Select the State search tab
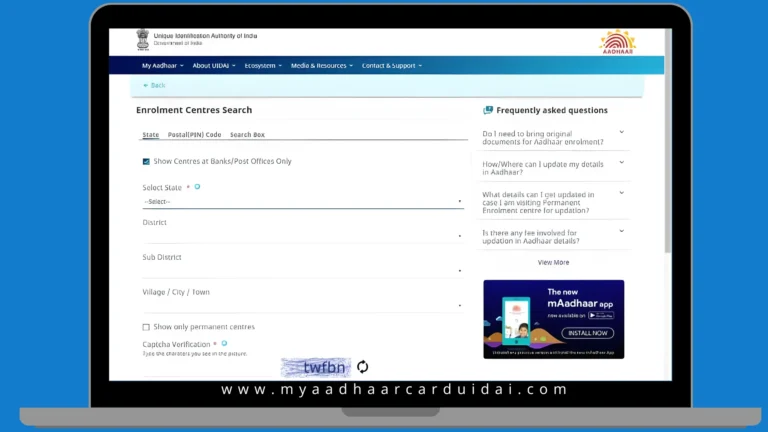This screenshot has height=432, width=768. click(x=151, y=135)
